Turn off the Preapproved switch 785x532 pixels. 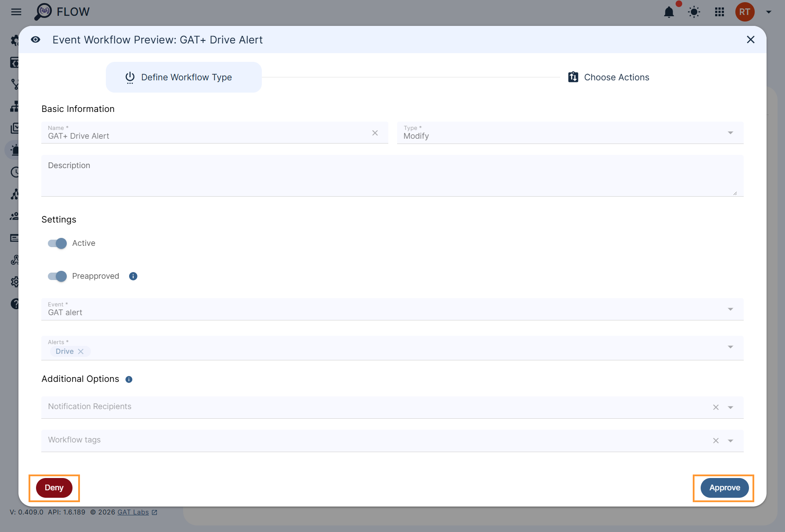[58, 276]
